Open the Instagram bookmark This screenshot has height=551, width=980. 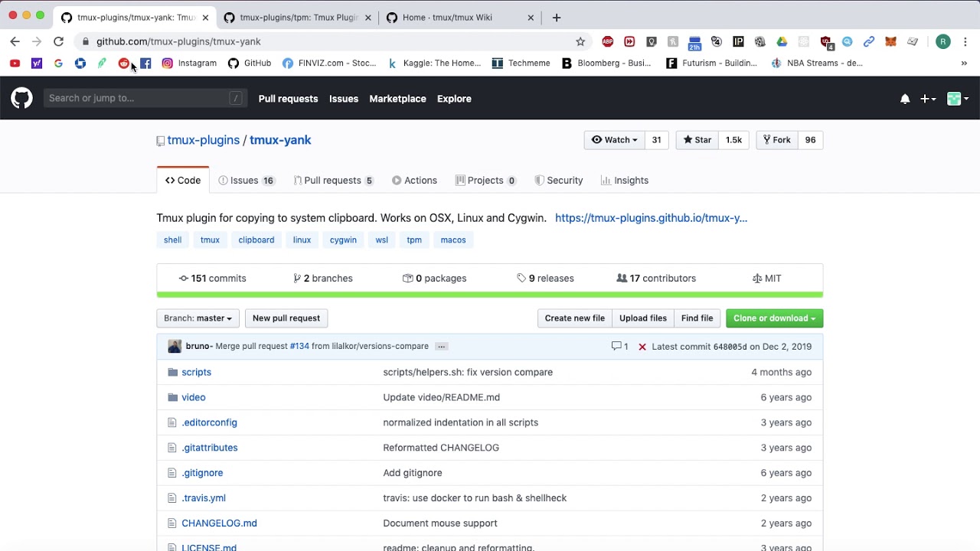[189, 63]
